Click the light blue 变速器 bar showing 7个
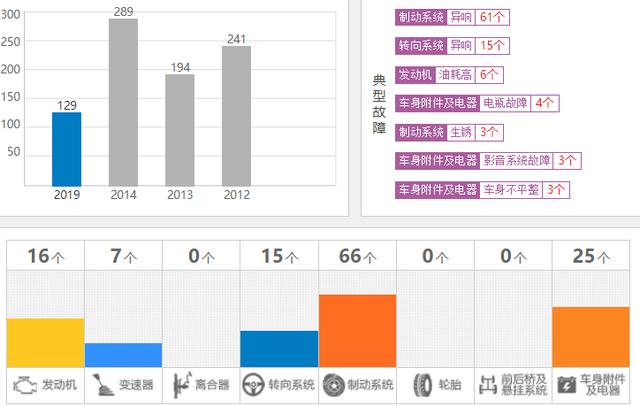This screenshot has width=640, height=406. tap(123, 355)
